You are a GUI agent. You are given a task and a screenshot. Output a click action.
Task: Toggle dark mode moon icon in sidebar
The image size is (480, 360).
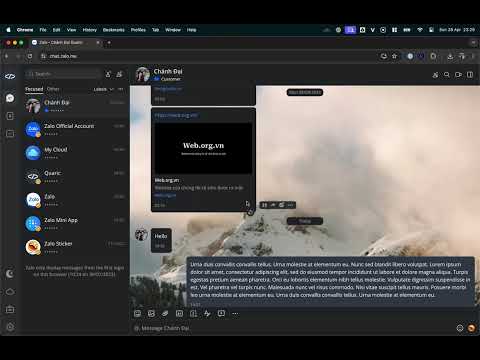10,274
